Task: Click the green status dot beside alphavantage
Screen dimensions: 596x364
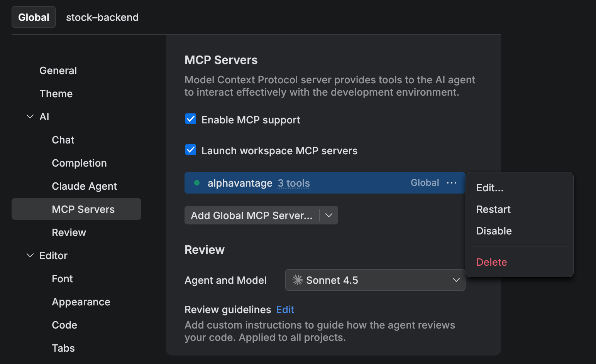Action: 197,182
